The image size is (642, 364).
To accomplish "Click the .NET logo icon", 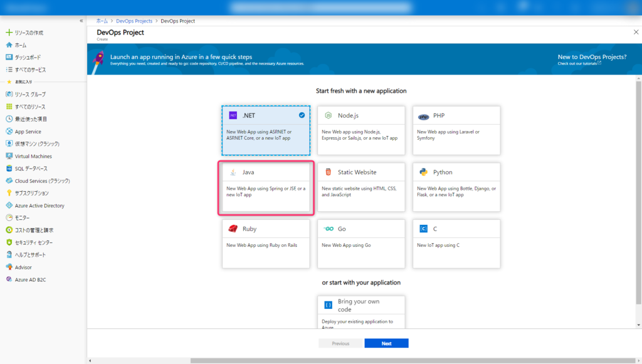I will (233, 115).
